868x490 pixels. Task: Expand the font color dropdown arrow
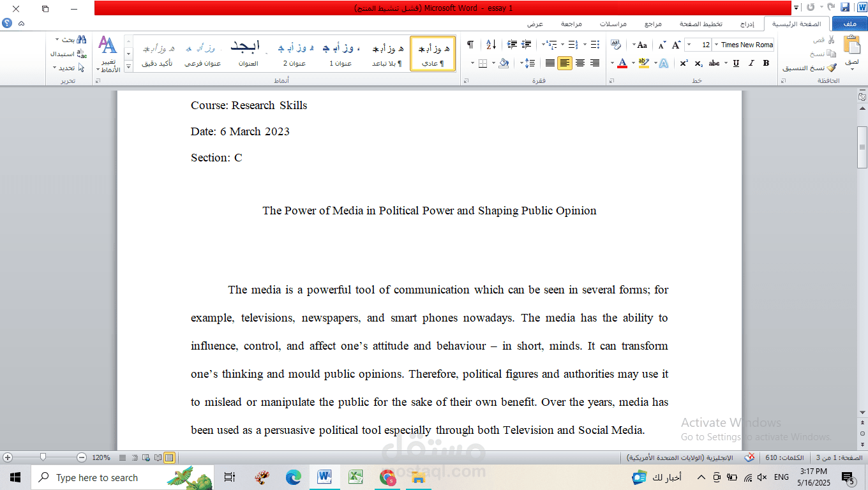(x=612, y=63)
